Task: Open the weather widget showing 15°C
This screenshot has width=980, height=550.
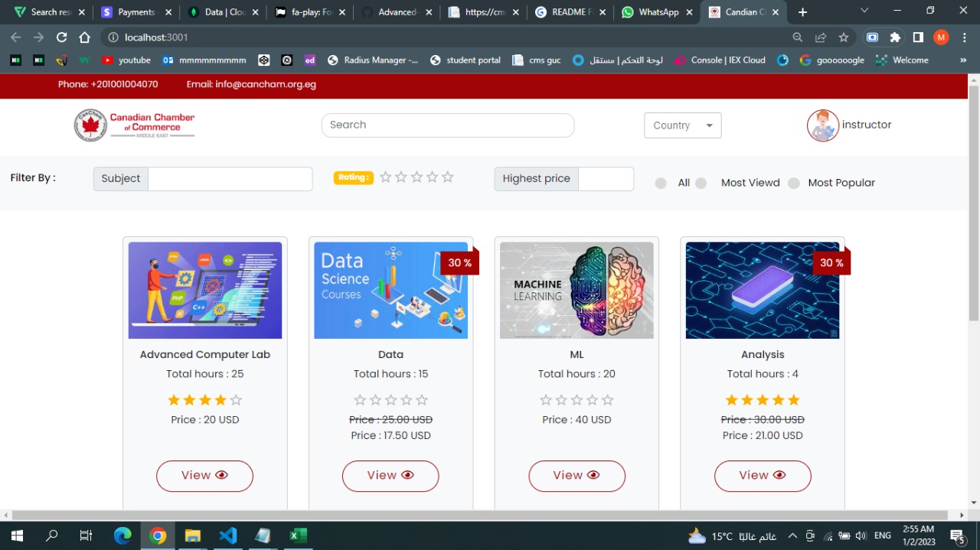Action: click(x=733, y=535)
